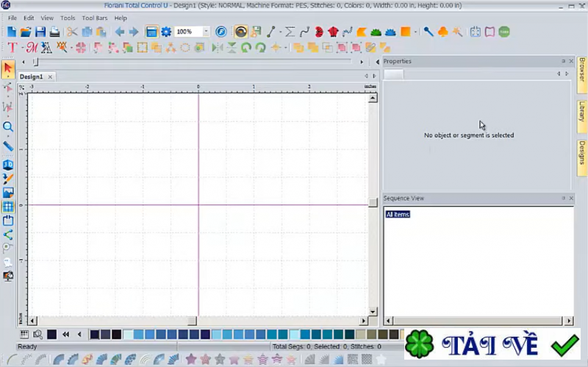Save design with floppy disk icon
The image size is (588, 367).
click(40, 32)
